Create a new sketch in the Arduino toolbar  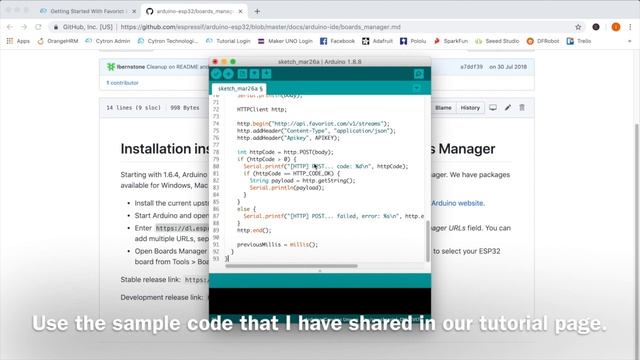pyautogui.click(x=242, y=74)
